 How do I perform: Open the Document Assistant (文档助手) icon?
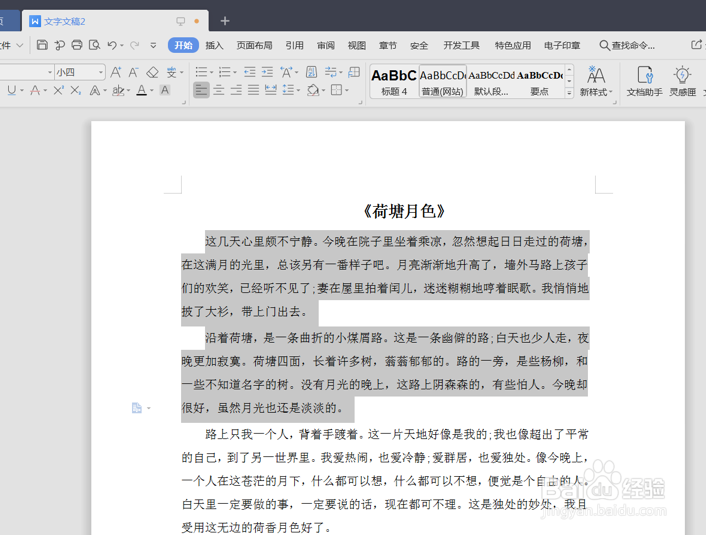(x=644, y=82)
